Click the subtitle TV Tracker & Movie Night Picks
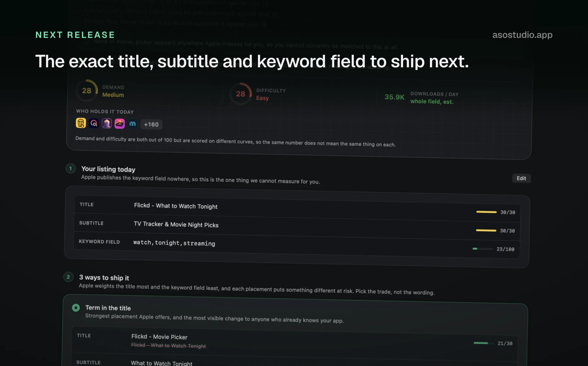The image size is (588, 366). [176, 225]
